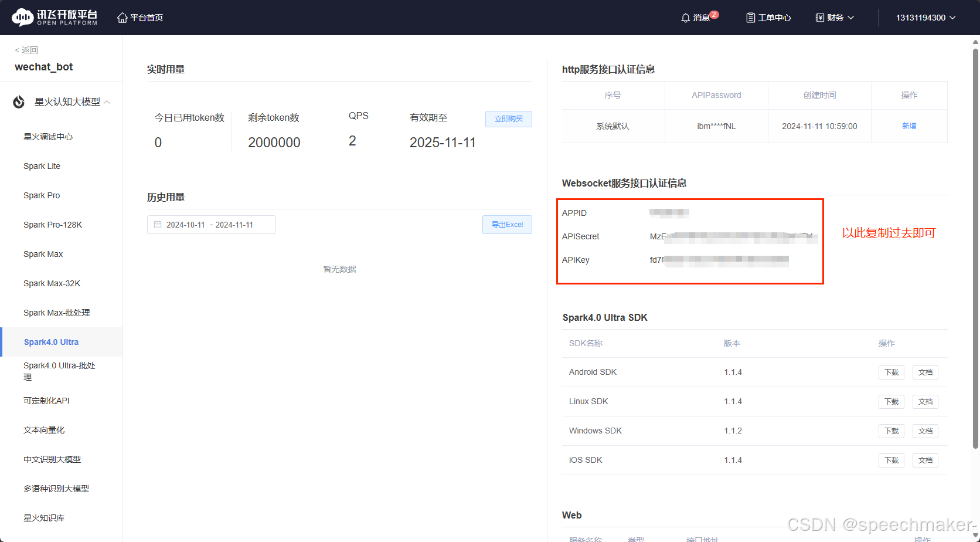
Task: Select Spark Pro-128K in the sidebar
Action: coord(53,225)
